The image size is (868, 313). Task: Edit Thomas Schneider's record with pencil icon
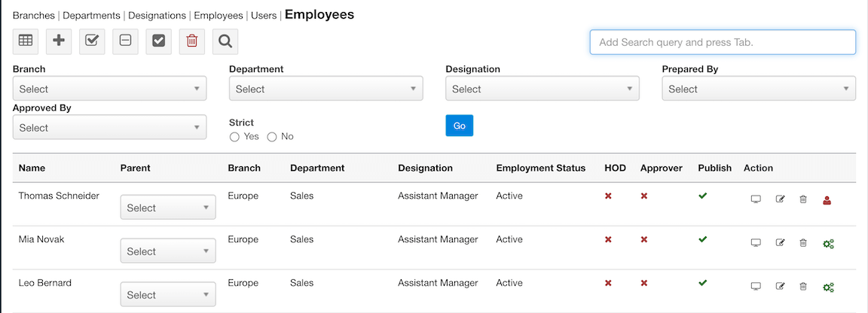click(780, 199)
